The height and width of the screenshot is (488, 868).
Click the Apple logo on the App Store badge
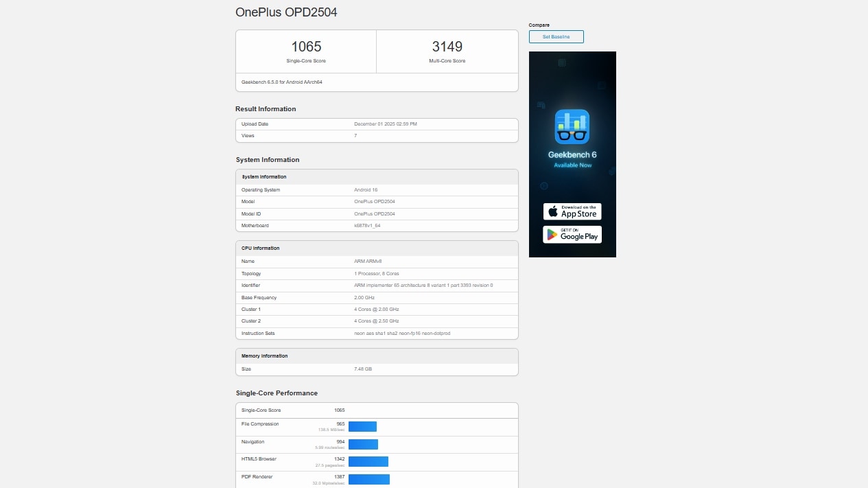(x=553, y=211)
